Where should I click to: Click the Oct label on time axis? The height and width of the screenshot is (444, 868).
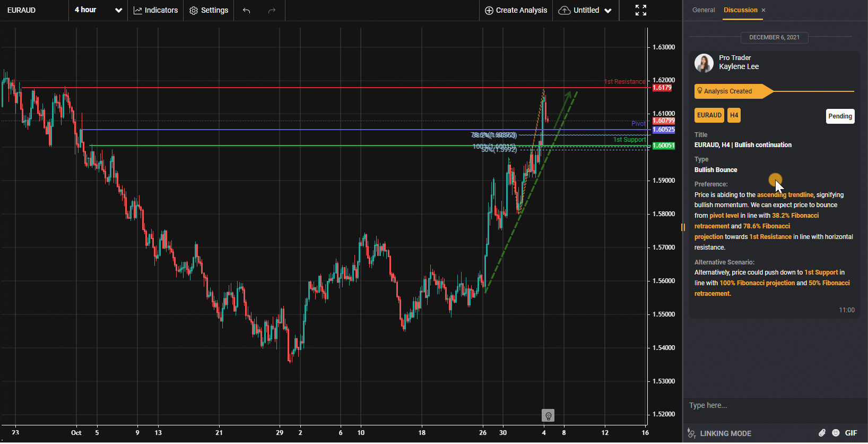click(x=76, y=433)
